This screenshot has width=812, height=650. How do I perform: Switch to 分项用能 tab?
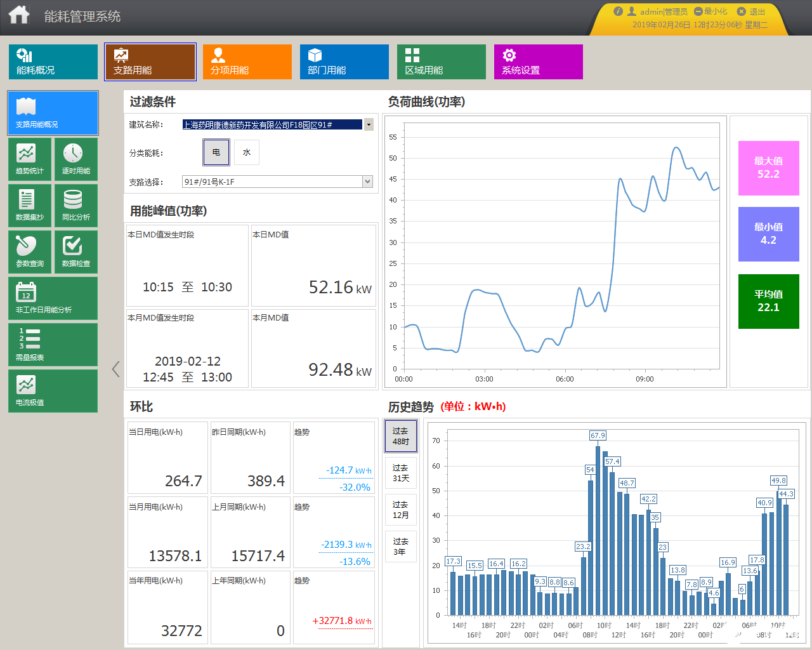[247, 62]
